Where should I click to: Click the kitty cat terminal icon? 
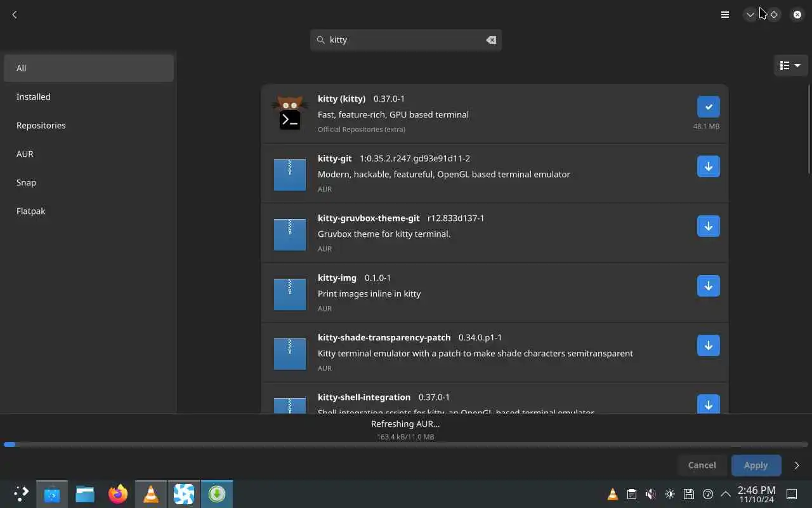pyautogui.click(x=290, y=114)
